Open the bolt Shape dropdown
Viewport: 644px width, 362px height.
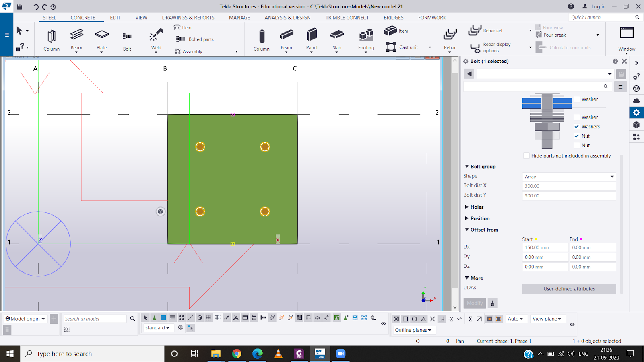pyautogui.click(x=569, y=177)
